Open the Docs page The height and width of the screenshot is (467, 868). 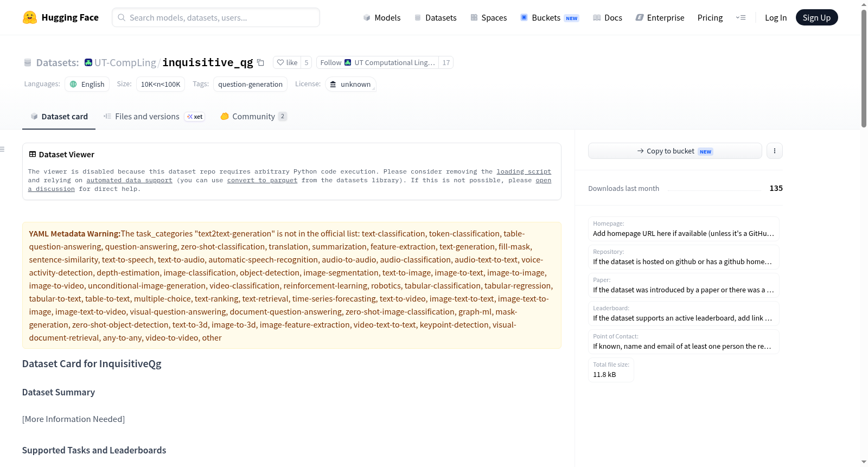(x=607, y=17)
